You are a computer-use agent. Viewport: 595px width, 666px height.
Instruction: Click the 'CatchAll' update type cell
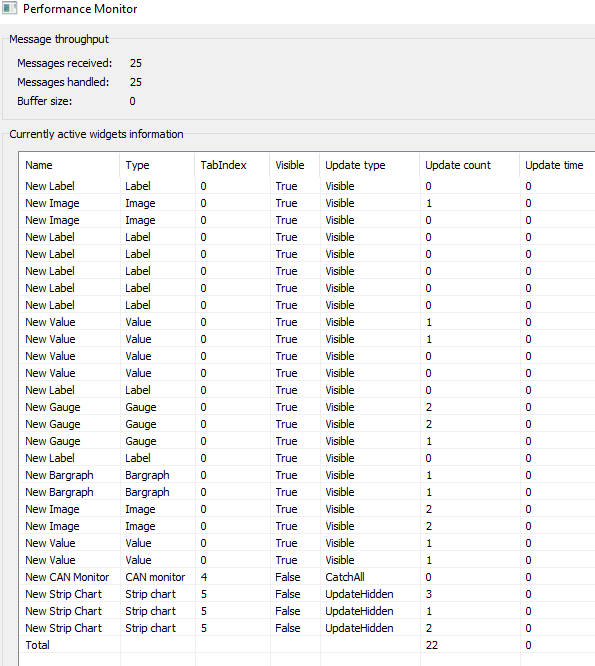point(345,577)
